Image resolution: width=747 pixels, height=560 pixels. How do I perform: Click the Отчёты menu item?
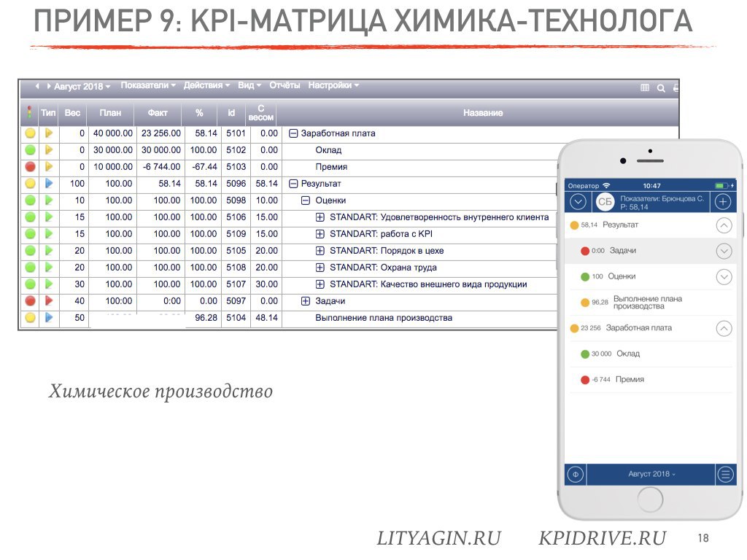(x=285, y=85)
